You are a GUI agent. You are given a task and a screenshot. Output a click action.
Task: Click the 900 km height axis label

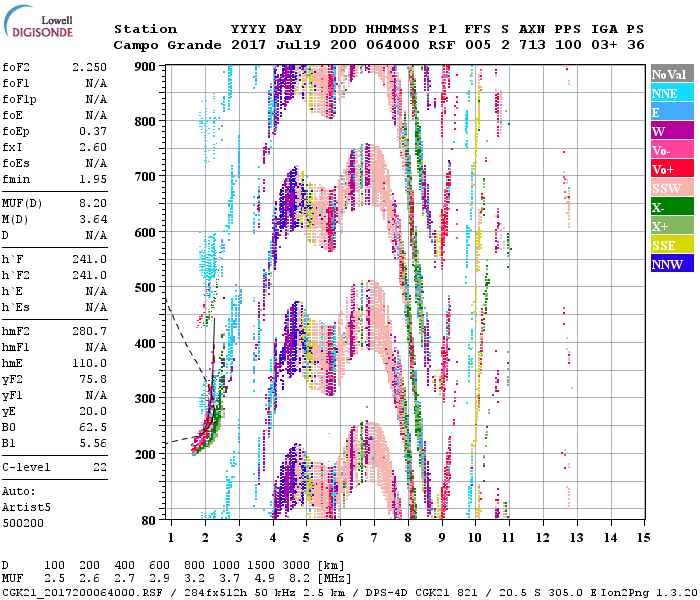(x=146, y=67)
